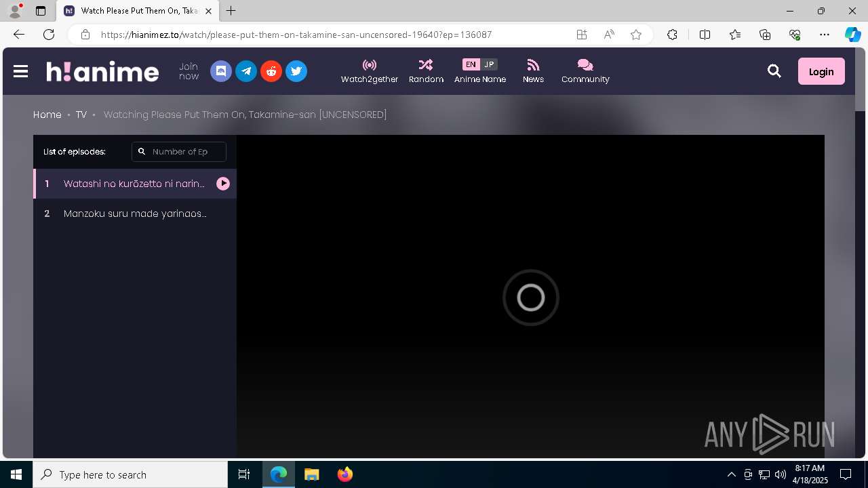868x488 pixels.
Task: Click the Login button
Action: point(821,71)
